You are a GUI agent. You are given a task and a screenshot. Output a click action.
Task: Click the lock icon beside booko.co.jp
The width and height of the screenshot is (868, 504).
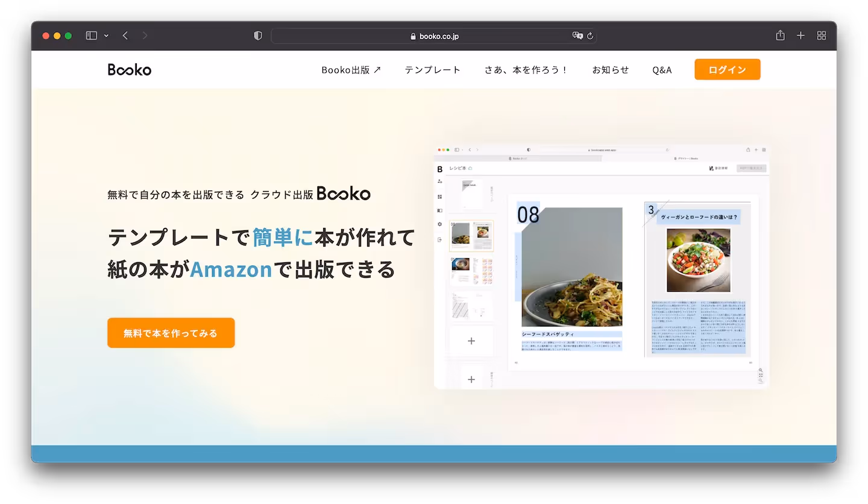click(x=413, y=36)
